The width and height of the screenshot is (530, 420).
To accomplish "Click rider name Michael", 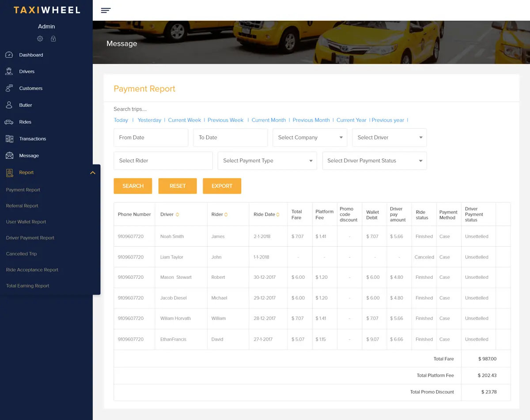I will [x=219, y=298].
